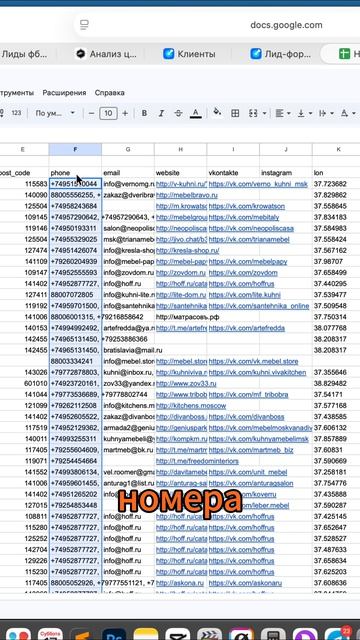Open the vk.com/divanboss link
The height and width of the screenshot is (640, 360).
[246, 417]
